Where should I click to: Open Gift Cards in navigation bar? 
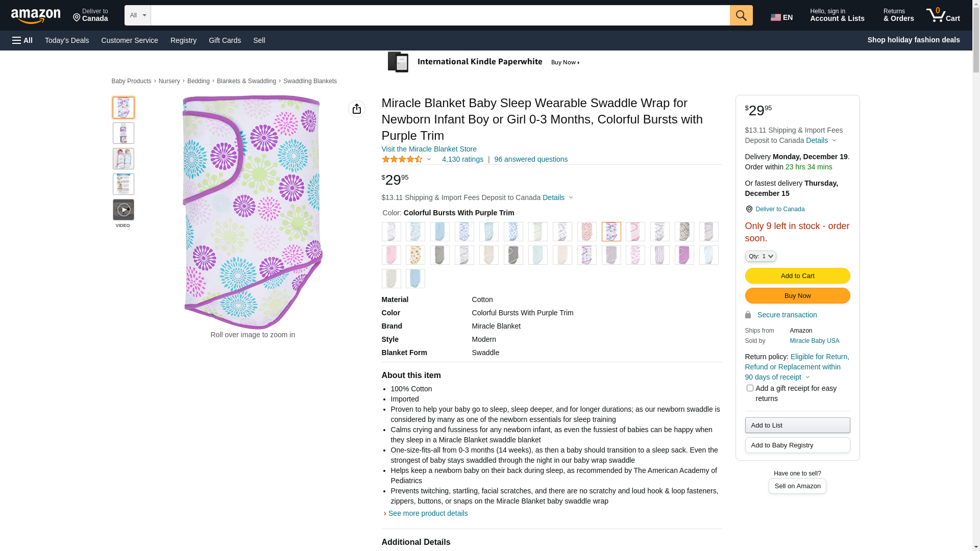225,40
